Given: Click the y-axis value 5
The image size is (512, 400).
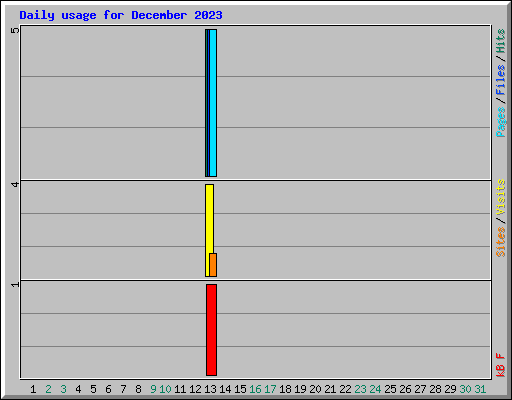Looking at the screenshot, I should [x=15, y=30].
